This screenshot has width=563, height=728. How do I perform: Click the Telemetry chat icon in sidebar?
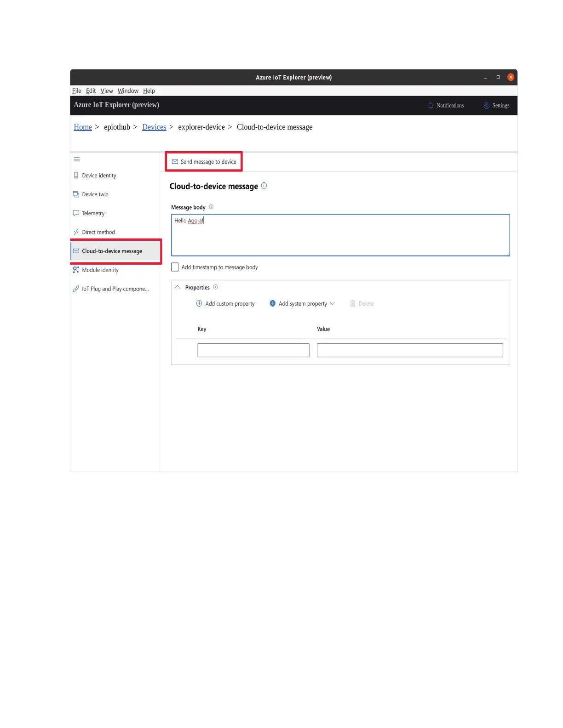coord(76,213)
